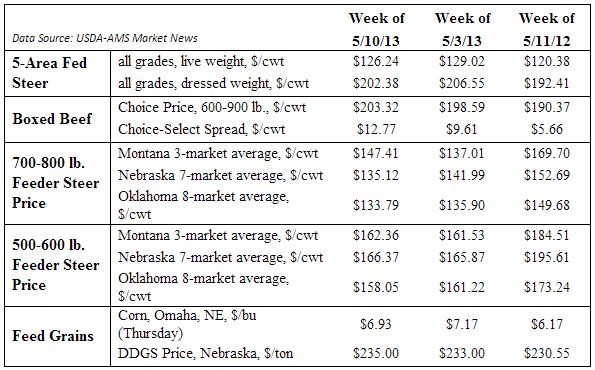Select the Week of 5/11/12 column header
595x370 pixels.
pyautogui.click(x=546, y=29)
